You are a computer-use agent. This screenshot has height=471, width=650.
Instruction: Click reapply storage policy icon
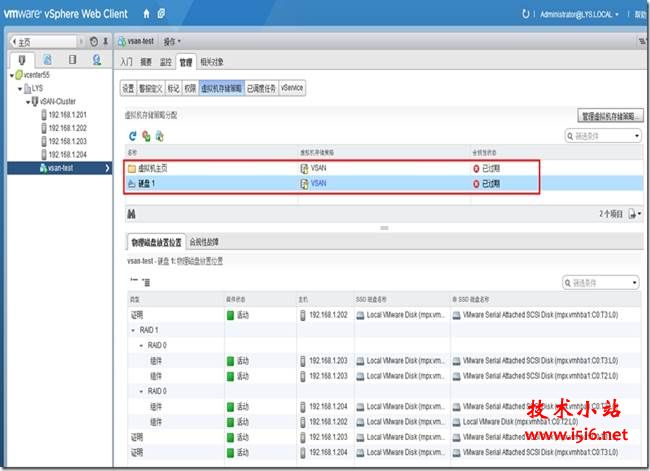(146, 136)
